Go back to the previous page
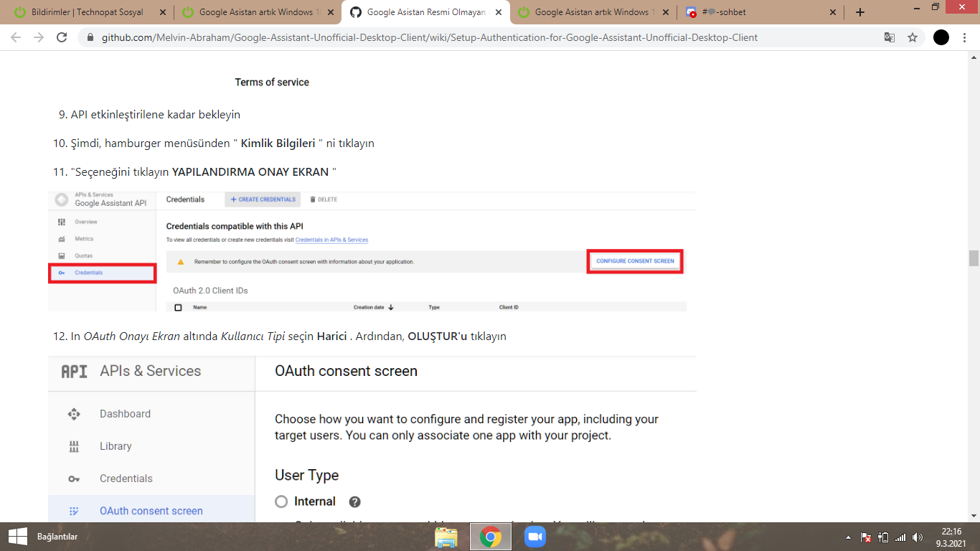 point(16,37)
